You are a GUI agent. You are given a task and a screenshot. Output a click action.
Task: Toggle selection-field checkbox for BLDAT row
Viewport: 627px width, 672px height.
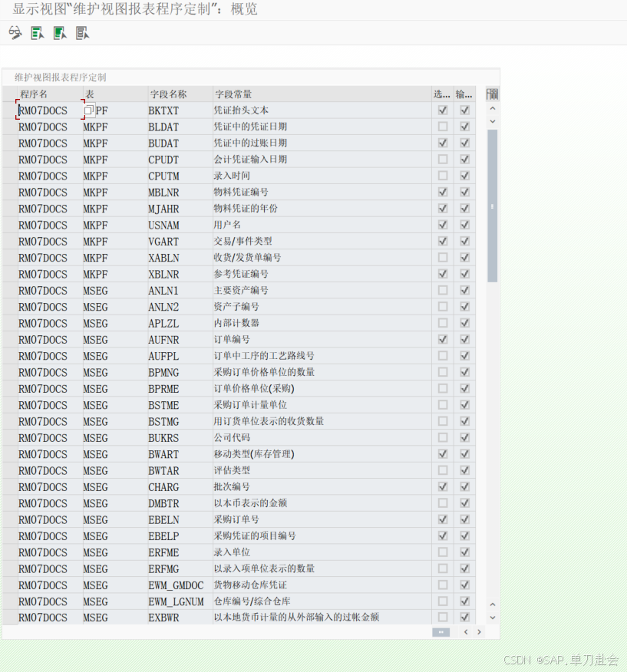[x=443, y=127]
